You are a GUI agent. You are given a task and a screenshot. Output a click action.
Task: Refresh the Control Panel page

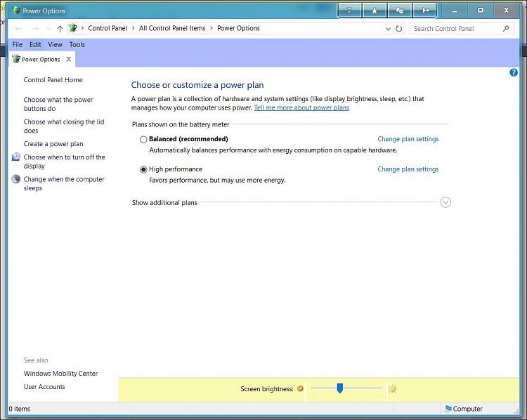399,29
